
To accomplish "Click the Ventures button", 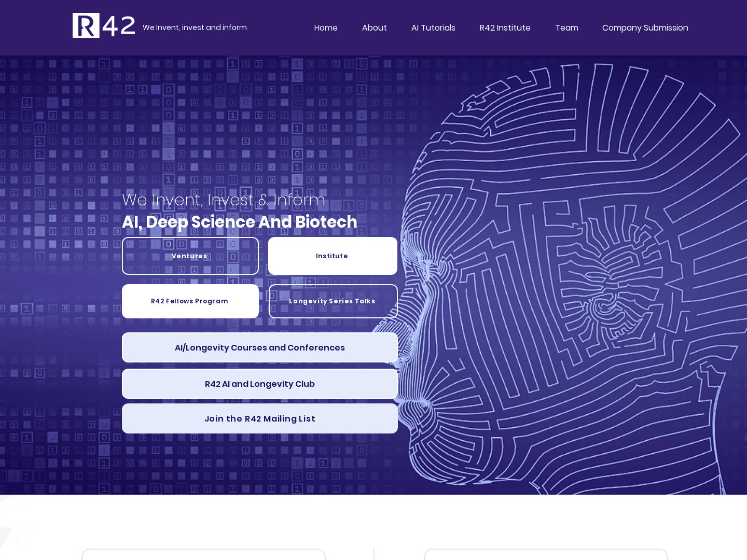I will (190, 256).
